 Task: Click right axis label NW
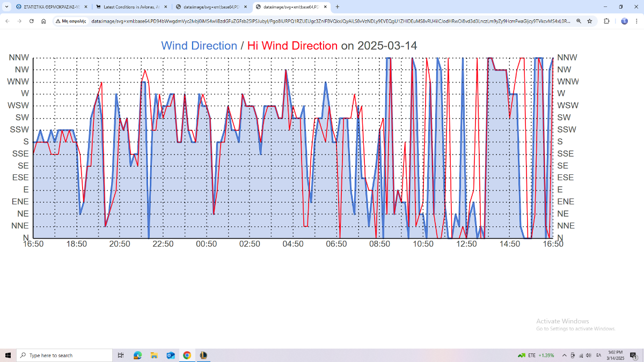pyautogui.click(x=564, y=69)
